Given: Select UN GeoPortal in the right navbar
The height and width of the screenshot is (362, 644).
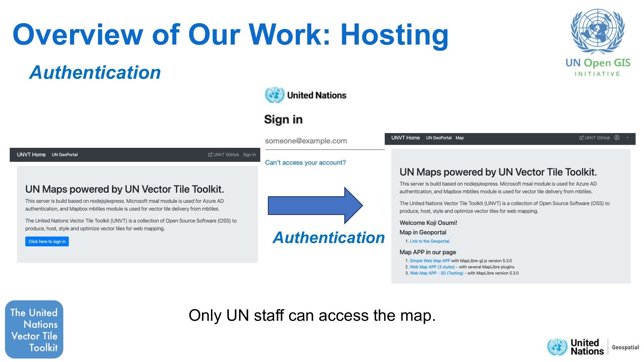Looking at the screenshot, I should tap(438, 138).
